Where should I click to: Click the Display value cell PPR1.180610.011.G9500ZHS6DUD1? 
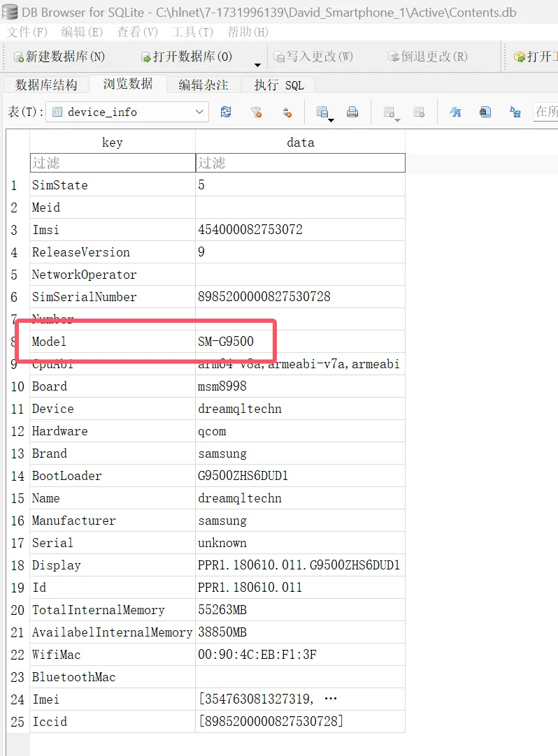300,565
